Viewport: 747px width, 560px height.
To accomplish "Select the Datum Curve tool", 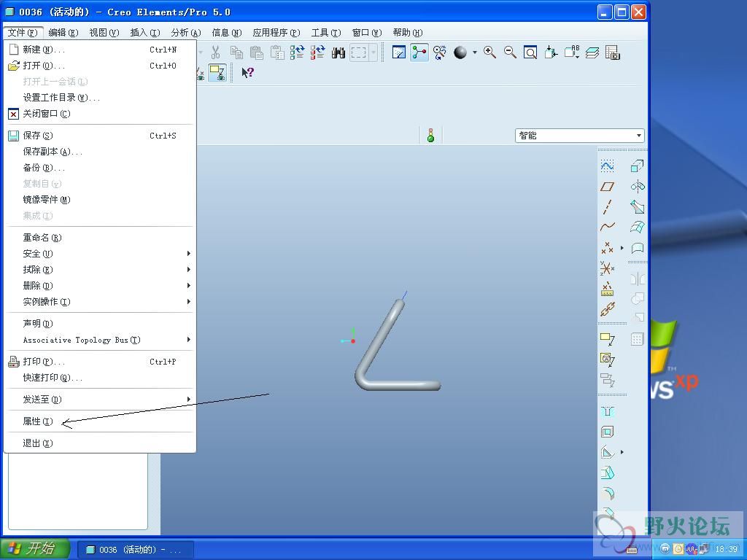I will point(608,227).
